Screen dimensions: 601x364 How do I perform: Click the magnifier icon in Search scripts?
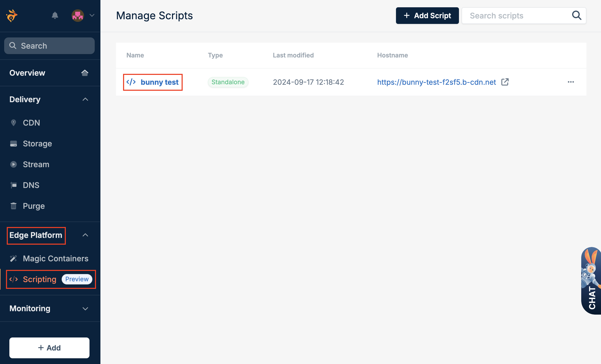point(577,16)
